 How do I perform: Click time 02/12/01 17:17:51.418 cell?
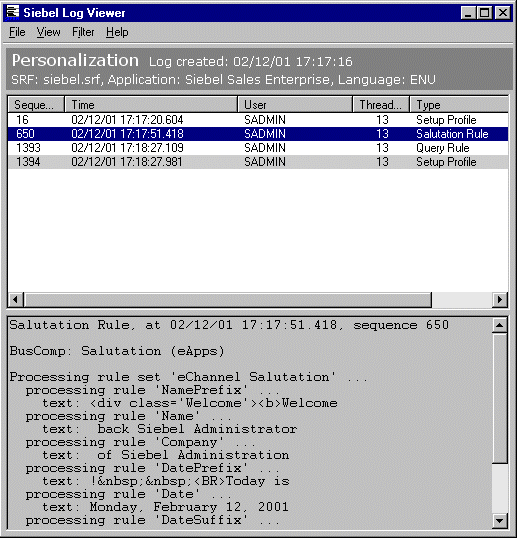[x=127, y=134]
